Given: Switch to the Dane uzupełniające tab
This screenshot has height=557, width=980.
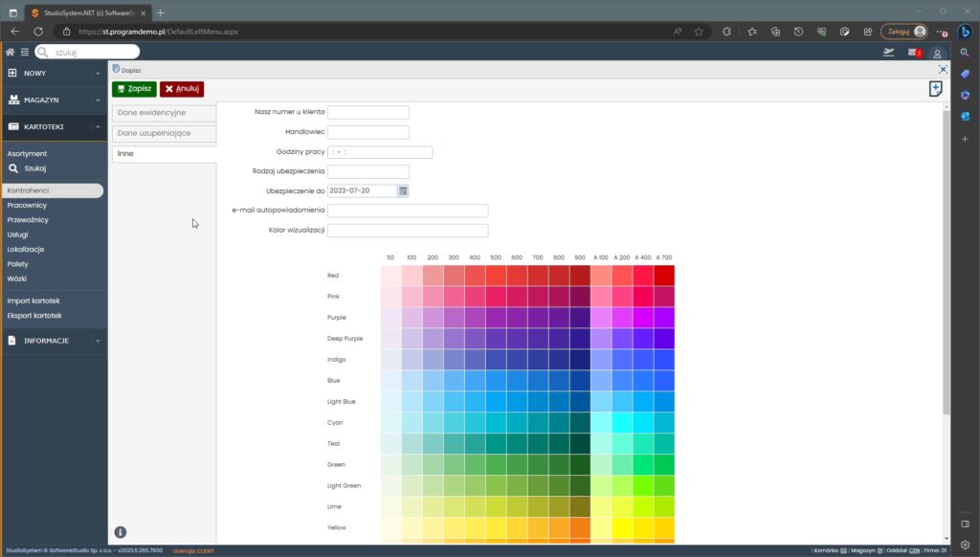Looking at the screenshot, I should (x=165, y=133).
